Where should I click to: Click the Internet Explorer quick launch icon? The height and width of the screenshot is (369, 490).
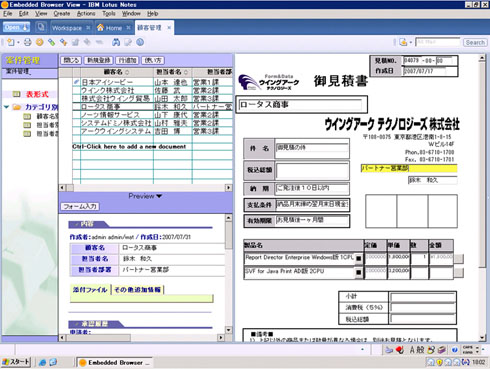[42, 362]
